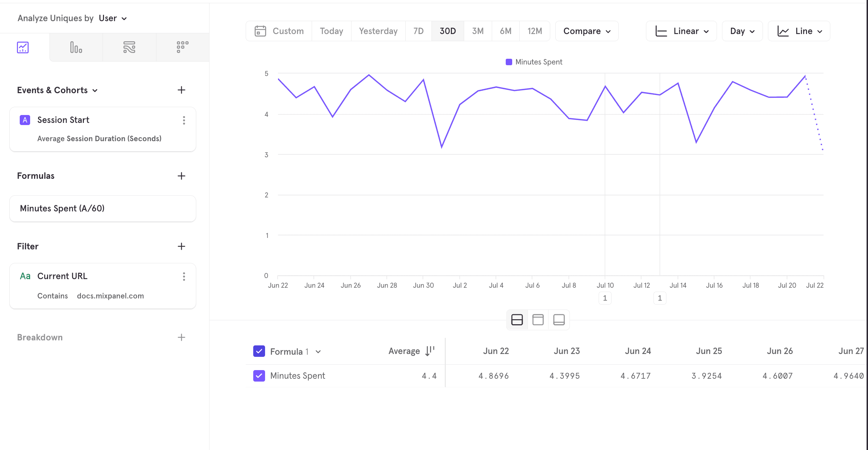The width and height of the screenshot is (868, 450).
Task: Open the Compare dropdown
Action: coord(586,31)
